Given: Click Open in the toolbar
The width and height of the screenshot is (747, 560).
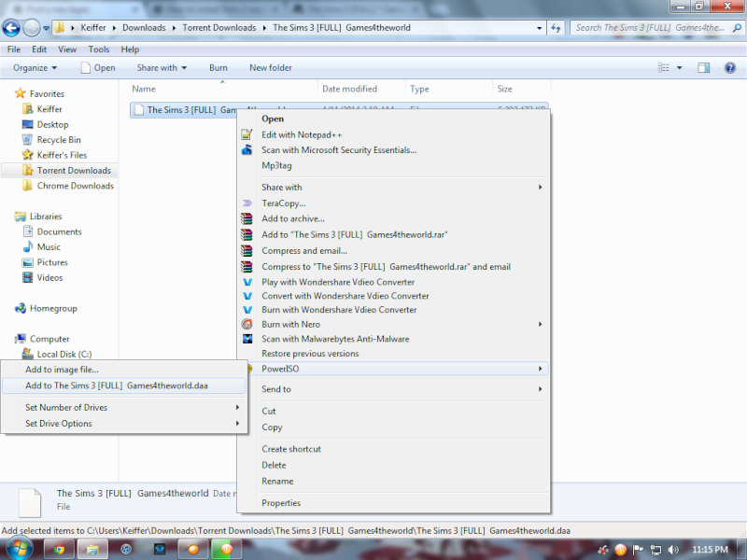Looking at the screenshot, I should click(x=98, y=67).
